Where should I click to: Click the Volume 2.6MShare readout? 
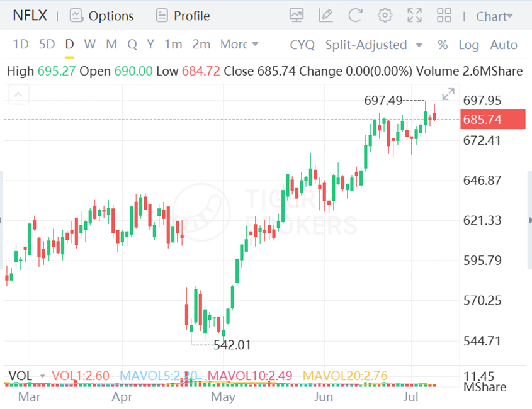pyautogui.click(x=469, y=71)
